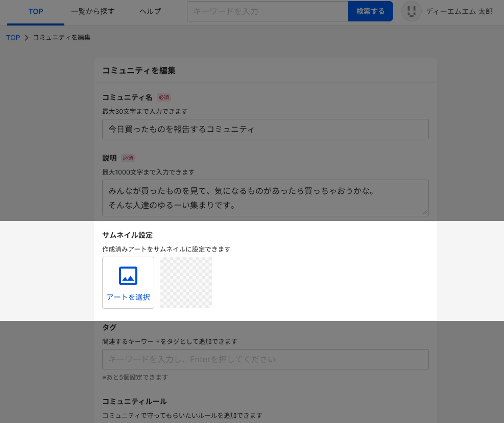The image size is (504, 423).
Task: Click the image icon for art selection
Action: (x=128, y=276)
